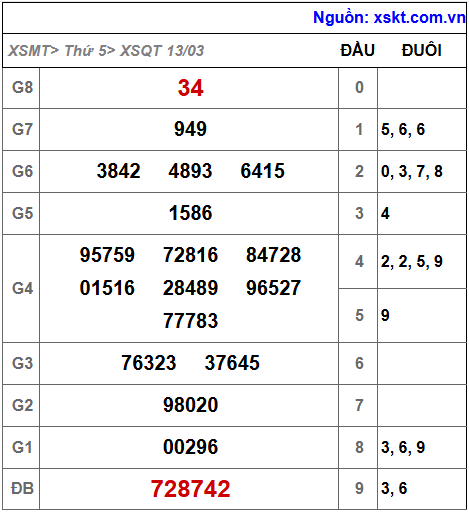Click tail values 5, 6, 6
The width and height of the screenshot is (469, 514).
coord(403,130)
